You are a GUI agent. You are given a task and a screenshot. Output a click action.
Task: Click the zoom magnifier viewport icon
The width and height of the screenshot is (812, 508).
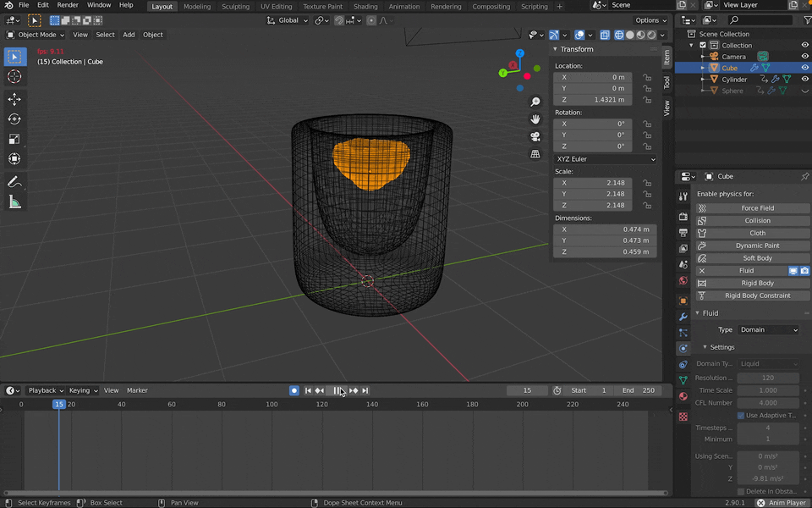tap(535, 102)
